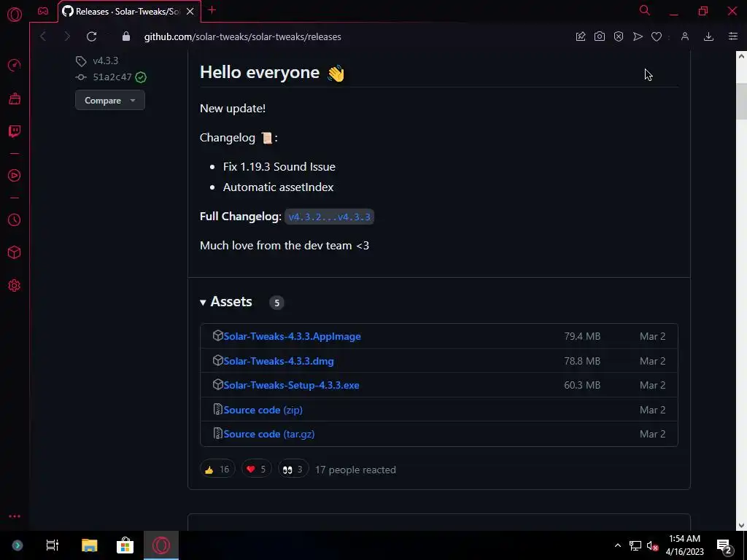Click Opera GX taskbar icon
Image resolution: width=747 pixels, height=560 pixels.
click(x=161, y=545)
